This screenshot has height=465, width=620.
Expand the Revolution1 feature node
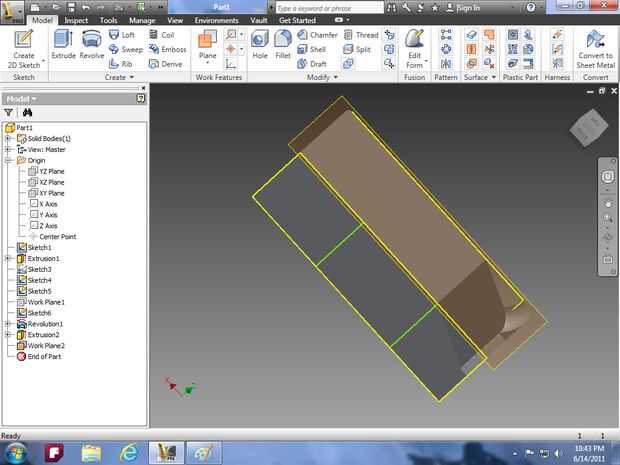pyautogui.click(x=8, y=323)
